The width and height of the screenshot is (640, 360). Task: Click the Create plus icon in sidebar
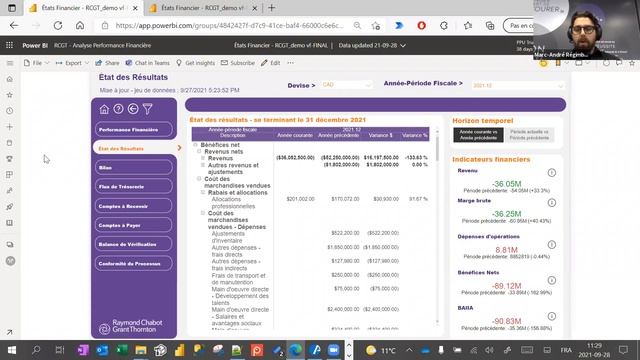point(10,127)
